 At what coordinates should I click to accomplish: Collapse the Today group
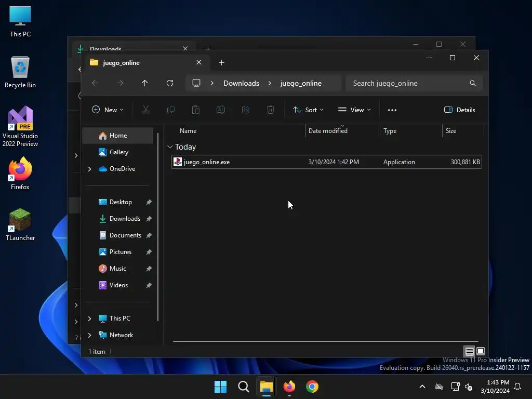[170, 147]
